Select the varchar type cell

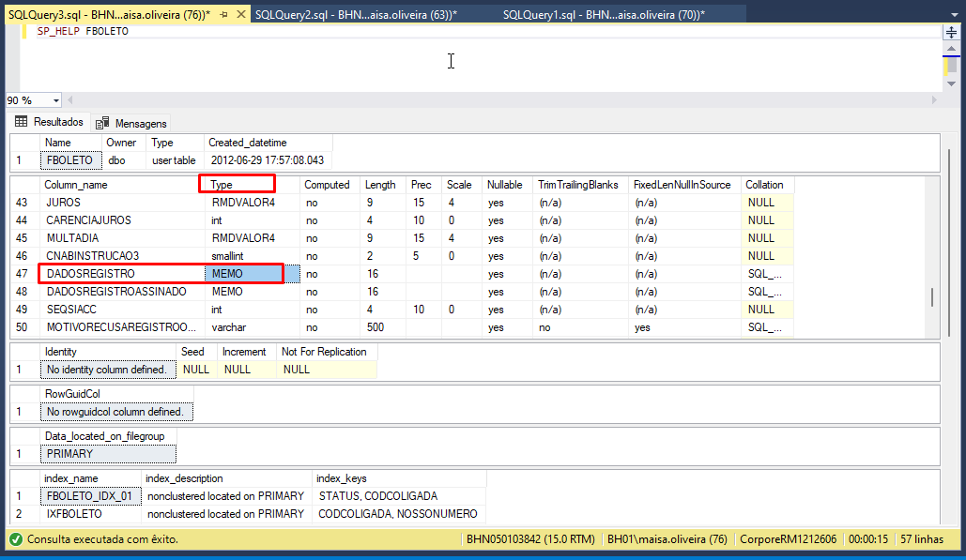(253, 327)
